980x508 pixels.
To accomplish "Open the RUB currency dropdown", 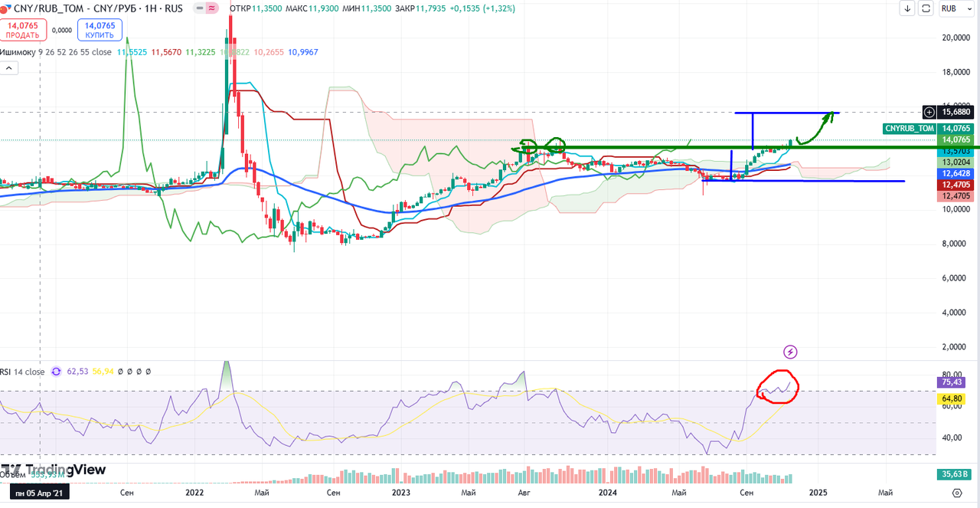I will click(x=952, y=8).
